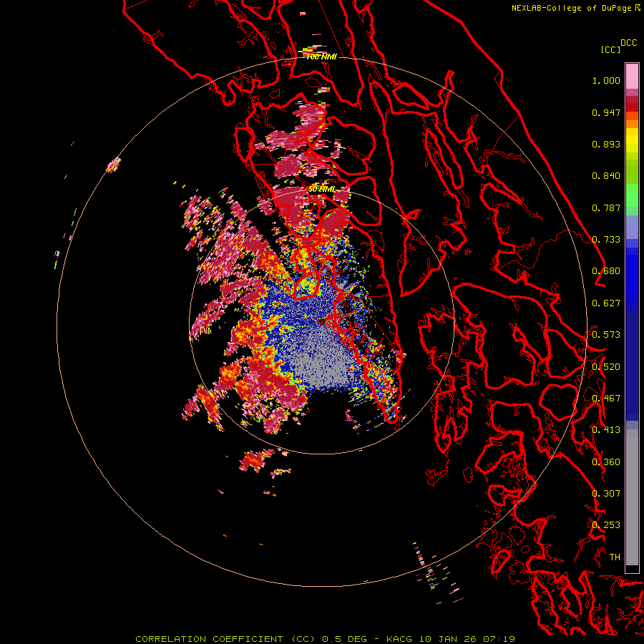Click the 0.733 legend value
Screen dimensions: 644x644
(606, 240)
